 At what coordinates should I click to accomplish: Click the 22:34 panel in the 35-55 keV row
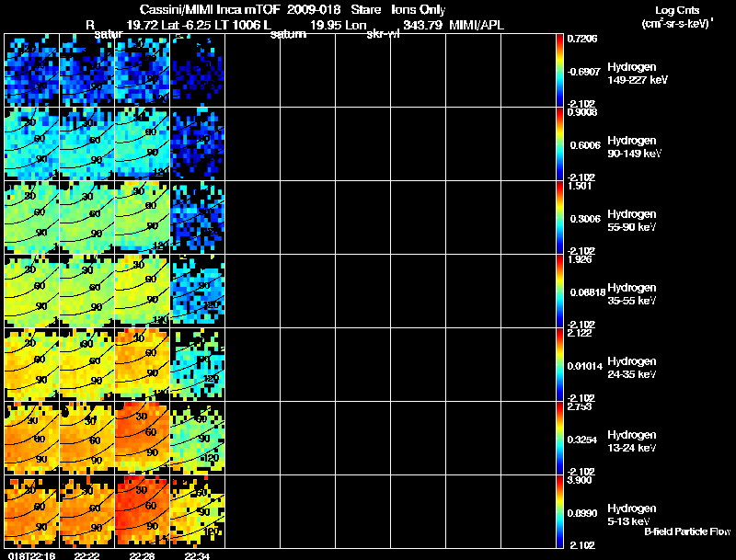click(x=198, y=291)
